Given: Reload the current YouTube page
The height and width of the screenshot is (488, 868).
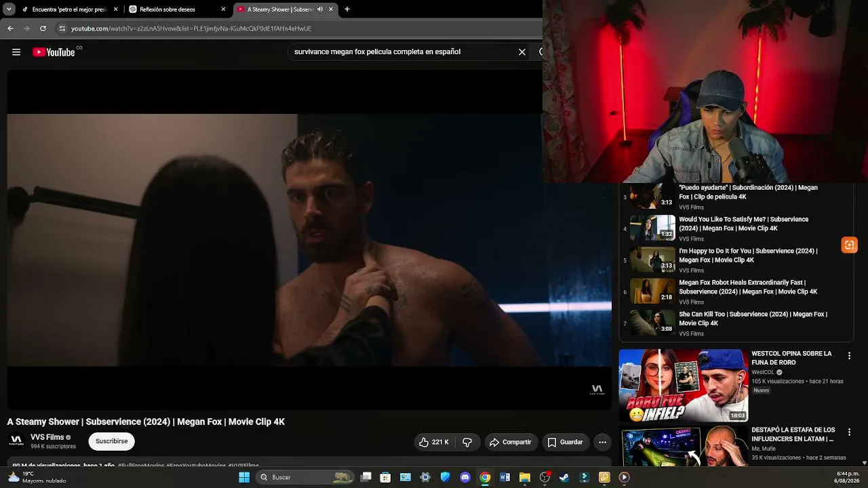Looking at the screenshot, I should (x=43, y=28).
